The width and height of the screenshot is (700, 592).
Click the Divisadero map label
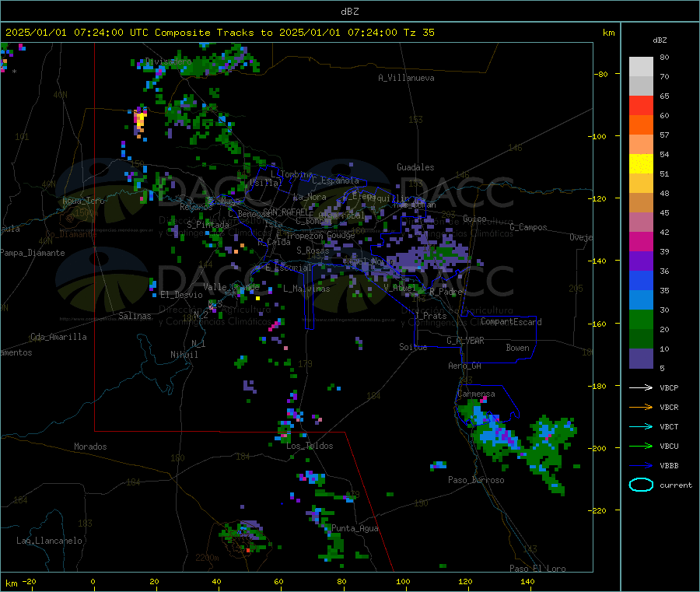168,61
